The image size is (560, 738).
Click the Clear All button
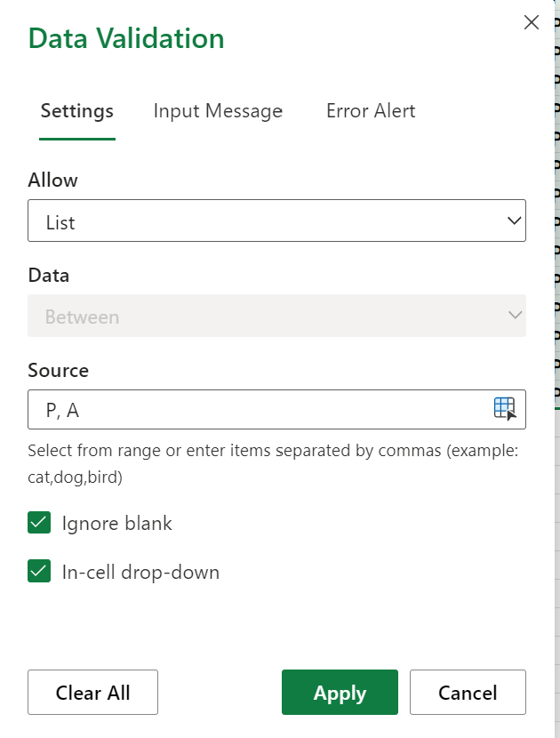92,693
